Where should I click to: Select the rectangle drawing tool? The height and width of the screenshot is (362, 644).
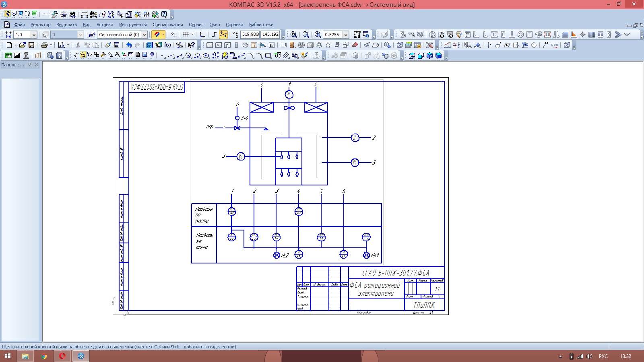[x=268, y=56]
